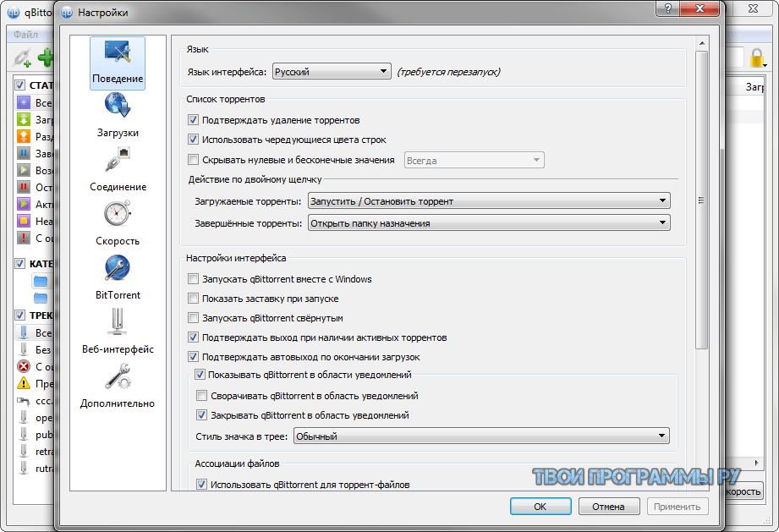The height and width of the screenshot is (532, 779).
Task: Click the Применить button
Action: point(678,507)
